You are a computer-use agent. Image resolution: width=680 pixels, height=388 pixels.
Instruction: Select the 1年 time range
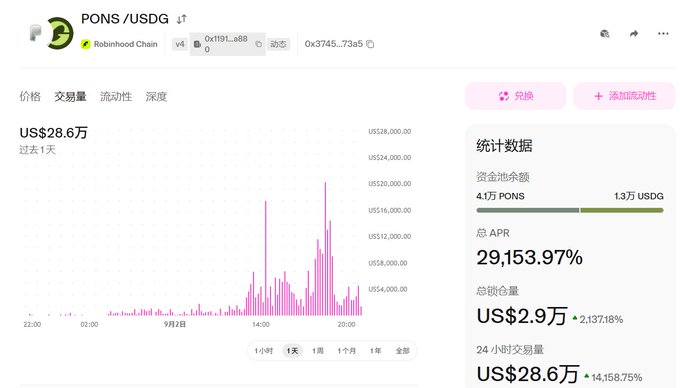[376, 351]
